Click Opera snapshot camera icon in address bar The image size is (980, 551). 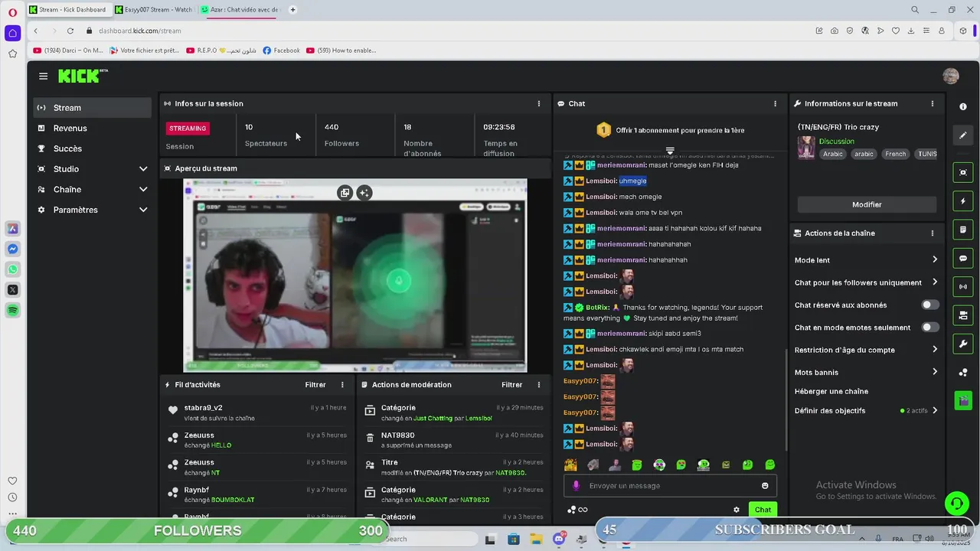tap(835, 31)
